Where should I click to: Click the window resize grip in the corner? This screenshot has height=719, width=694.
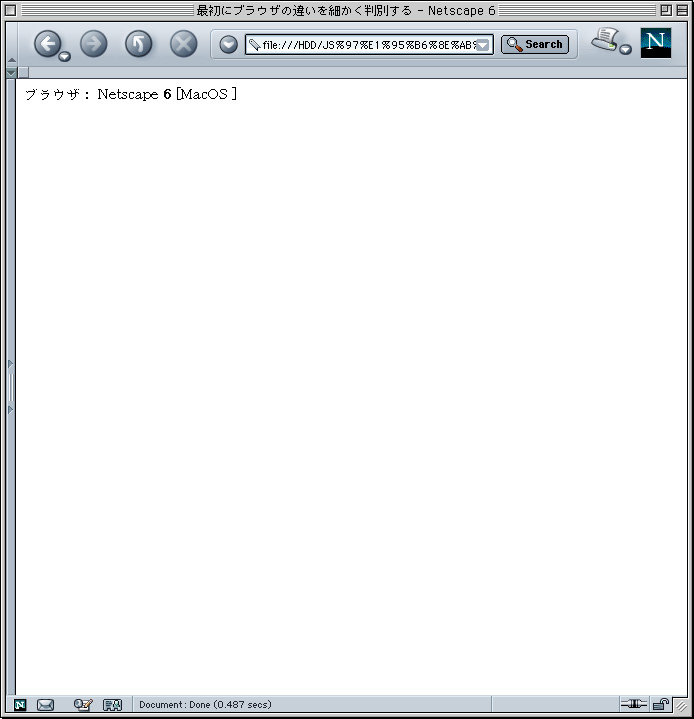pos(681,705)
